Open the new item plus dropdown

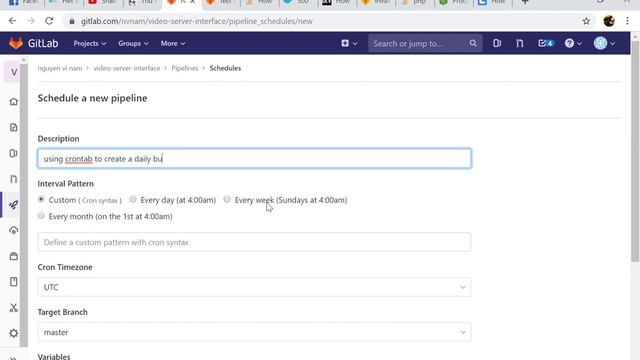point(349,43)
